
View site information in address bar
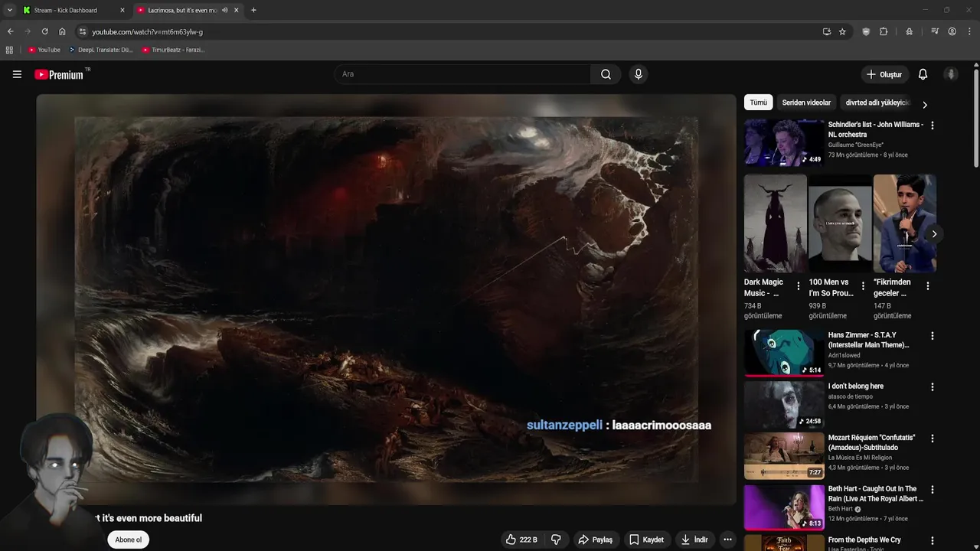click(x=83, y=31)
